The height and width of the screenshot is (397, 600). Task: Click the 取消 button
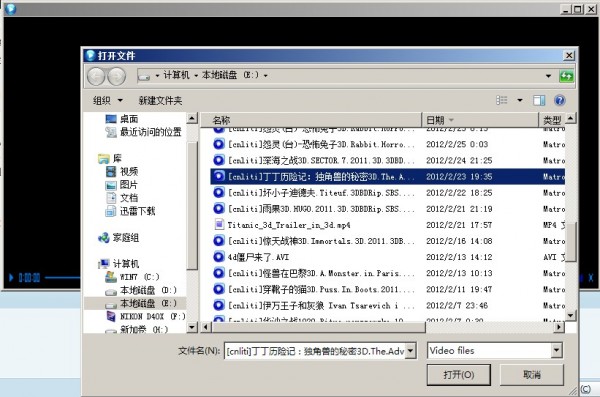tap(532, 374)
